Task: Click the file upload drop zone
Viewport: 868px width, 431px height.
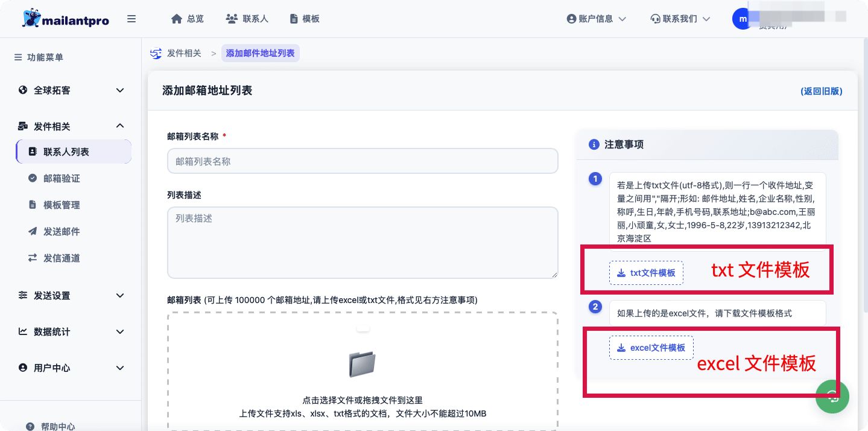Action: [363, 371]
